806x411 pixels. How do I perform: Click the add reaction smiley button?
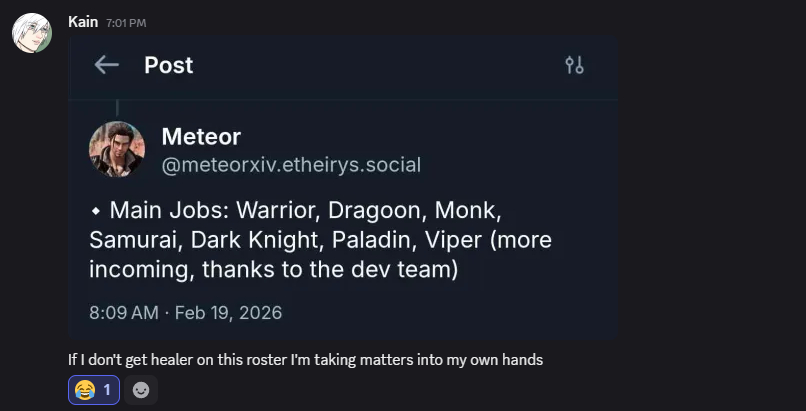[x=141, y=391]
